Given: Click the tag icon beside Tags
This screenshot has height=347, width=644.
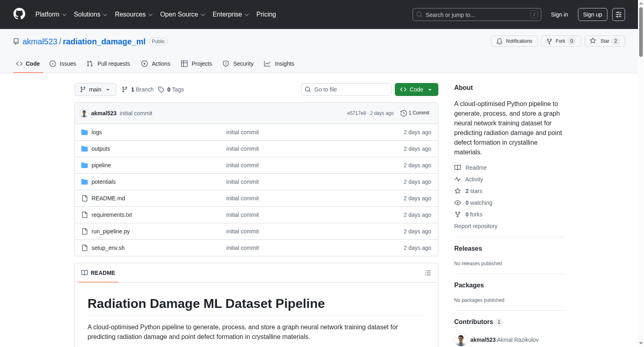Looking at the screenshot, I should pyautogui.click(x=161, y=89).
